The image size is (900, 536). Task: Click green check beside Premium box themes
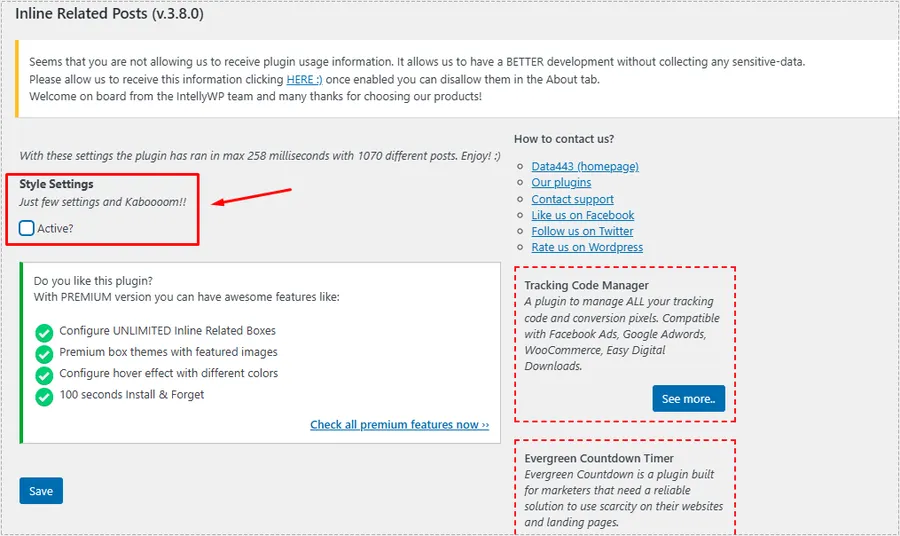(x=44, y=354)
